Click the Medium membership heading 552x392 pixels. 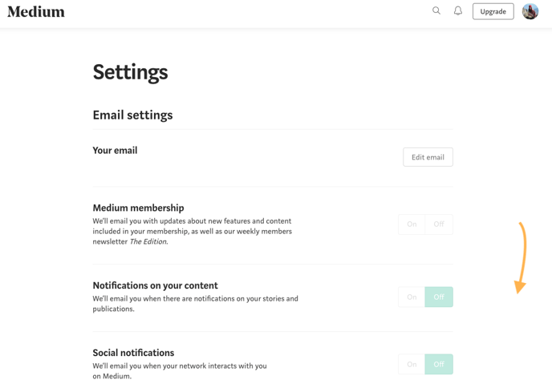[138, 208]
